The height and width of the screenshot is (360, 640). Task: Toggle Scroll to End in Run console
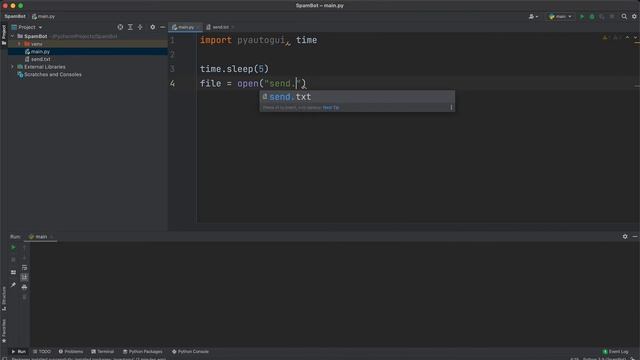[x=24, y=277]
